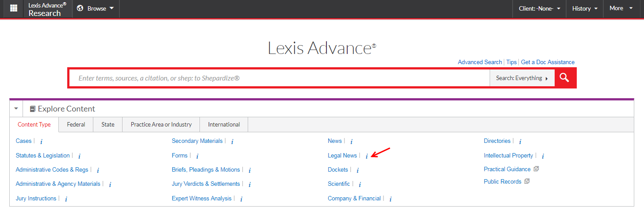Open the Legal News link
The width and height of the screenshot is (644, 215).
pyautogui.click(x=342, y=156)
